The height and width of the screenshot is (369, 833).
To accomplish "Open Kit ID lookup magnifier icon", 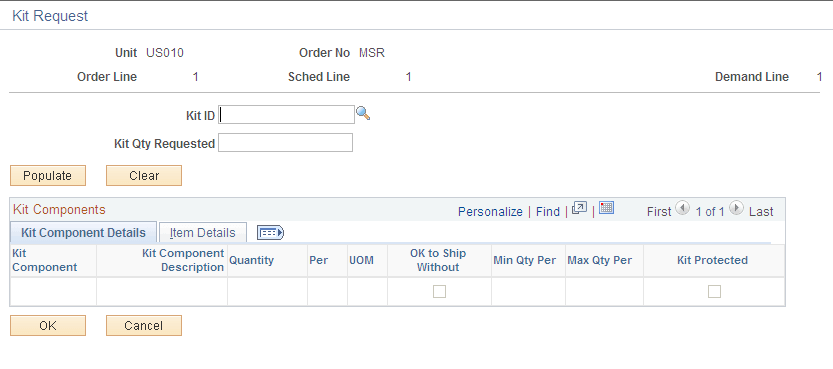I will (363, 113).
